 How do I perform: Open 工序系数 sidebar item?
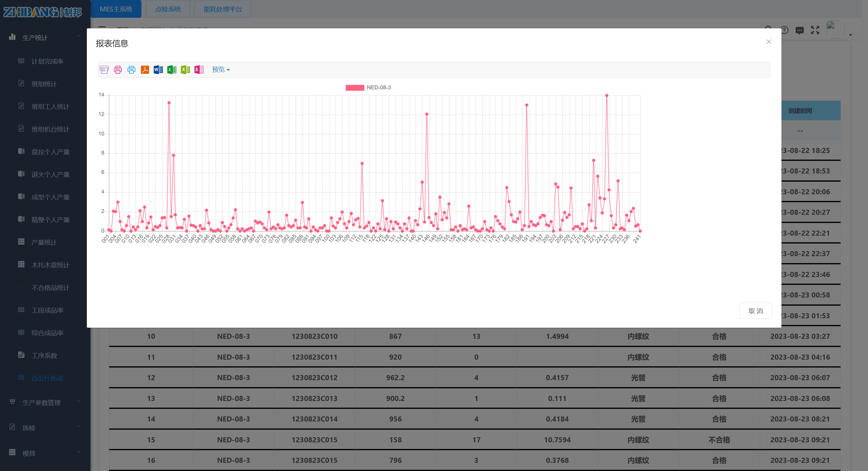44,355
